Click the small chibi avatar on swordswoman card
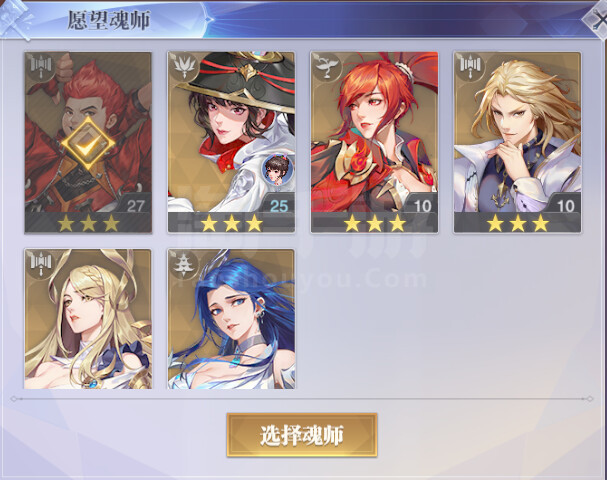Screen dimensions: 607x480 [x=277, y=169]
